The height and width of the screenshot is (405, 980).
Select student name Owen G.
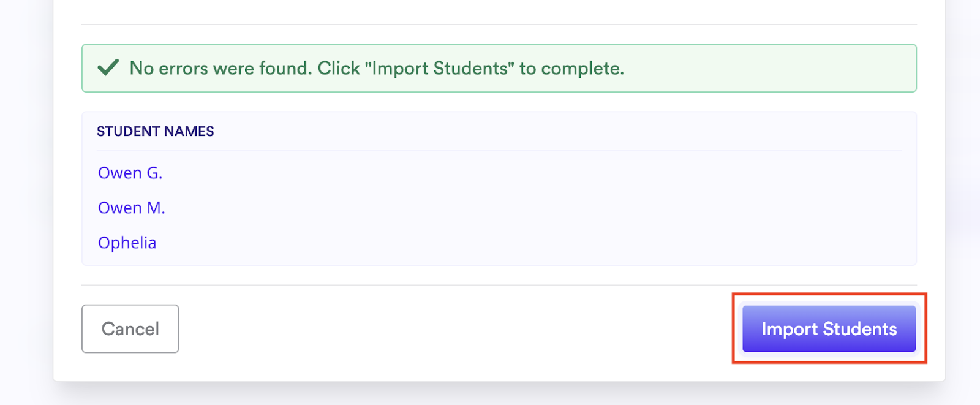pyautogui.click(x=130, y=173)
